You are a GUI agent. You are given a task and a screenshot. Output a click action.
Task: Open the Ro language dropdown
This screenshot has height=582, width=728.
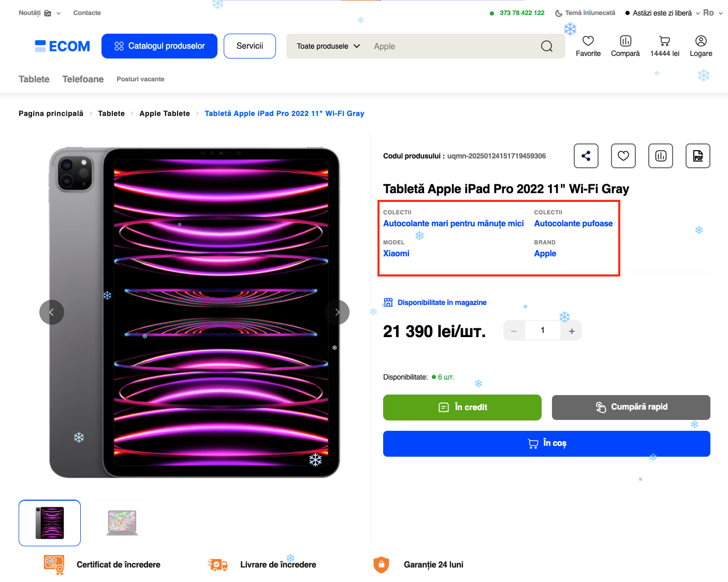pos(712,13)
